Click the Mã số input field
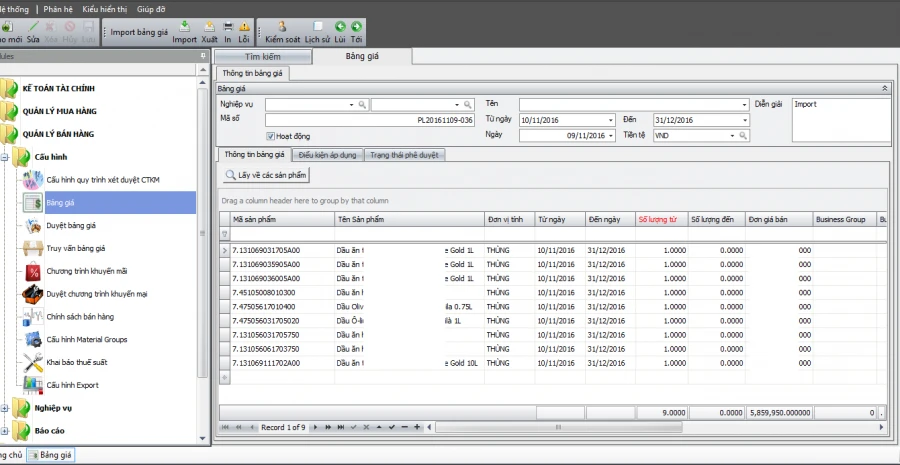900x465 pixels. coord(370,121)
